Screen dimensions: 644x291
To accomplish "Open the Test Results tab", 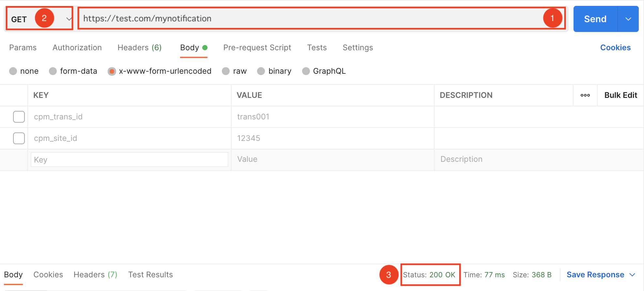I will click(x=150, y=275).
